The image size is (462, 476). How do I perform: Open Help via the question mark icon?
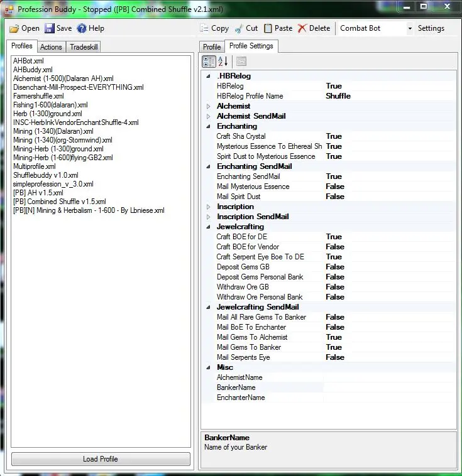coord(82,28)
